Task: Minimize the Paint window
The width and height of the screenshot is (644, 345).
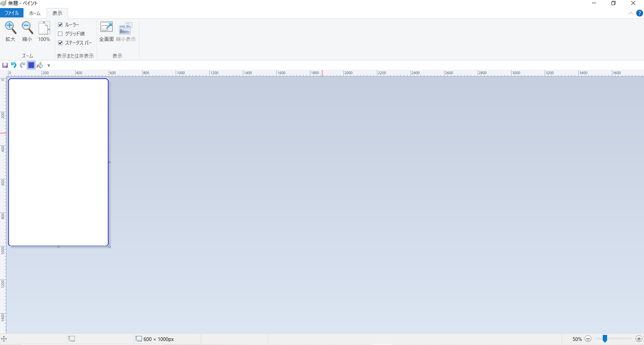Action: point(594,3)
